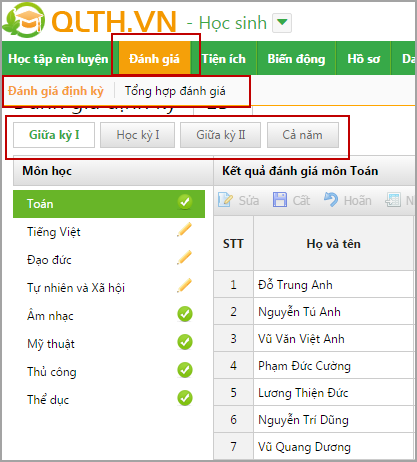Switch to Tổng hợp đánh giá
Image resolution: width=417 pixels, height=462 pixels.
[x=175, y=91]
